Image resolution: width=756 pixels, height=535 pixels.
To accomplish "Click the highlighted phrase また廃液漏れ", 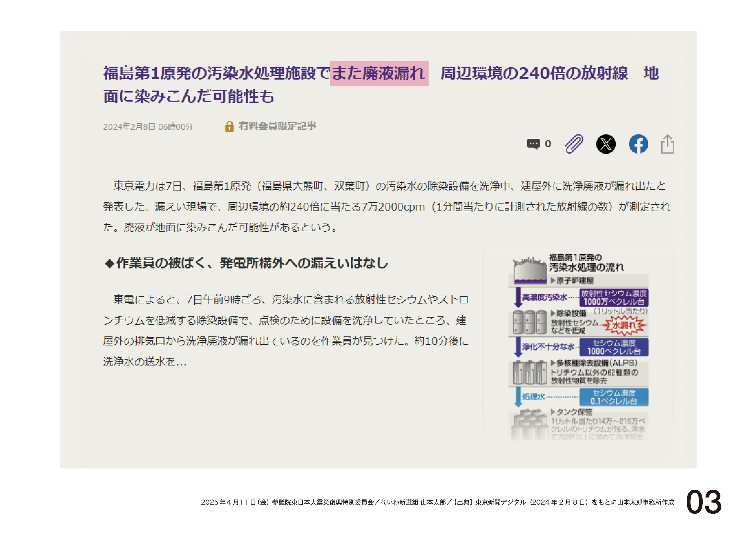I will [x=379, y=73].
